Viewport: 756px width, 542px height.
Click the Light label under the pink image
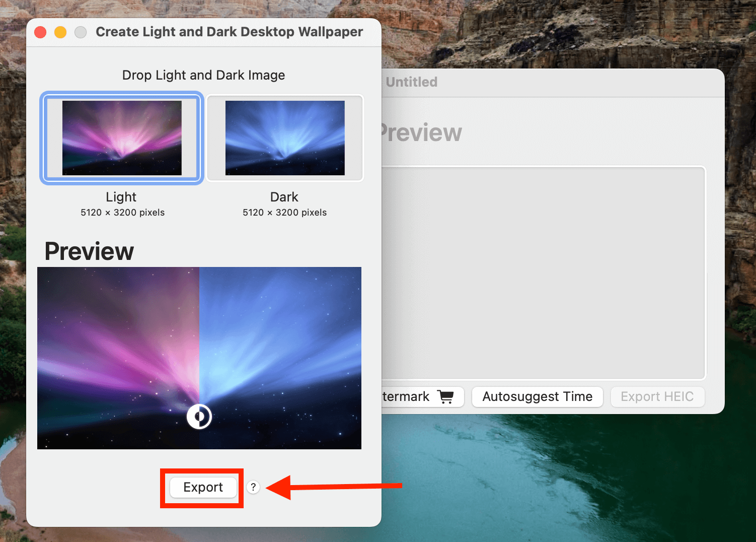click(x=121, y=197)
